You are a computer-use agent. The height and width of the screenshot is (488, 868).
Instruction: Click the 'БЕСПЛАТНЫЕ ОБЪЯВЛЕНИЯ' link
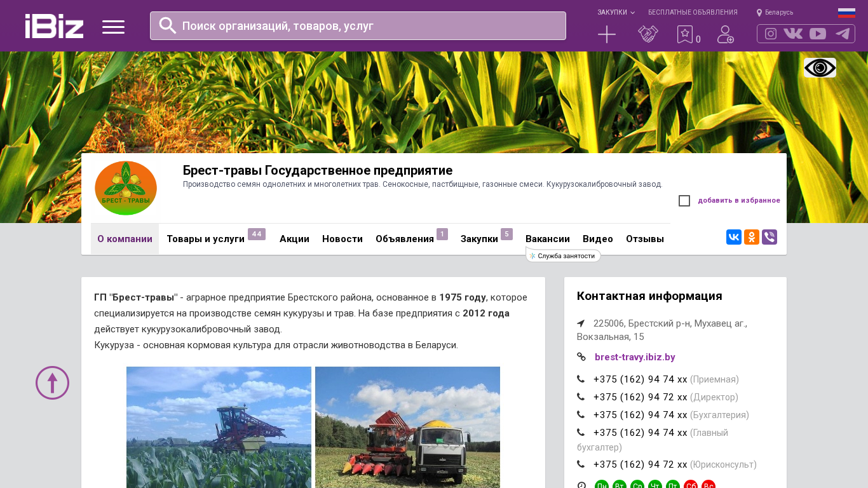coord(693,13)
